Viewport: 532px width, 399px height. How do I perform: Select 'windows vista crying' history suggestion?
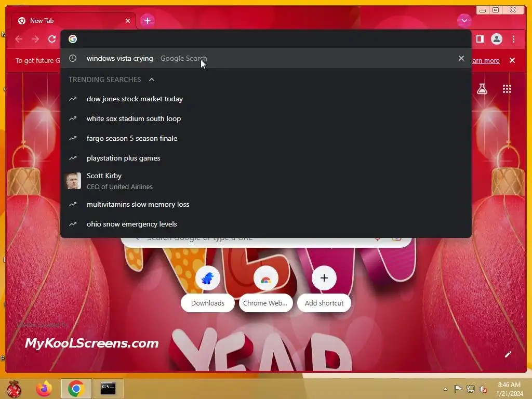[265, 58]
